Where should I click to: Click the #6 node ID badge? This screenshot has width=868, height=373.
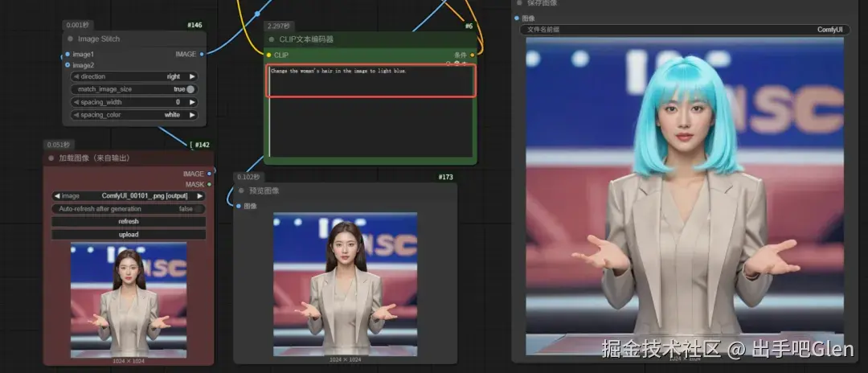tap(469, 26)
